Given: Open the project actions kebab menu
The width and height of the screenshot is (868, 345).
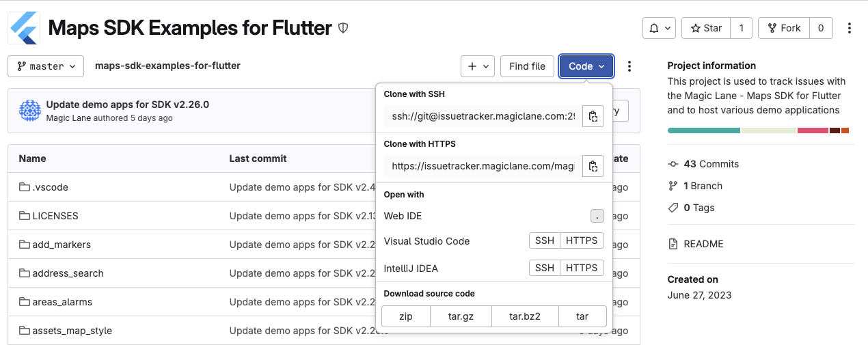Looking at the screenshot, I should (849, 28).
